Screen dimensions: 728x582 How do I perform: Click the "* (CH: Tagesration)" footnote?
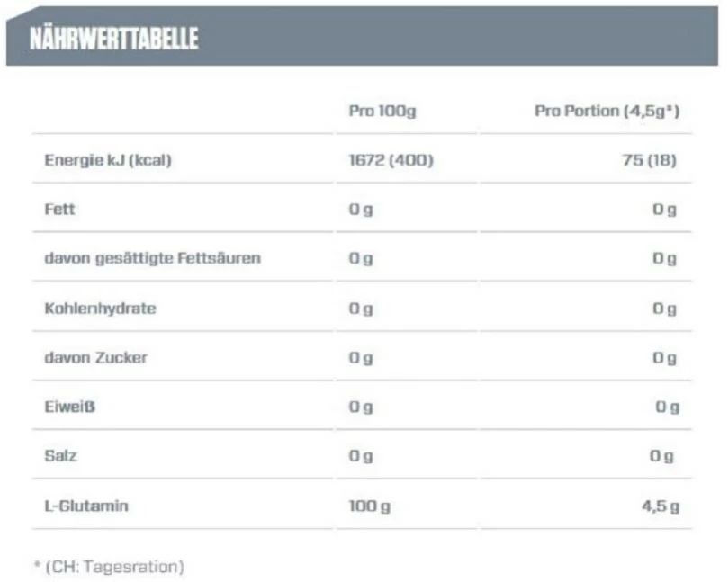109,567
